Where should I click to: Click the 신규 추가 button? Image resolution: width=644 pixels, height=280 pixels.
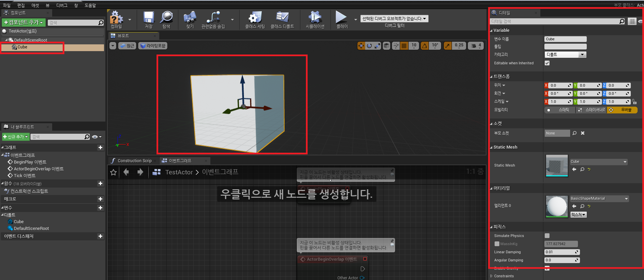pyautogui.click(x=16, y=137)
